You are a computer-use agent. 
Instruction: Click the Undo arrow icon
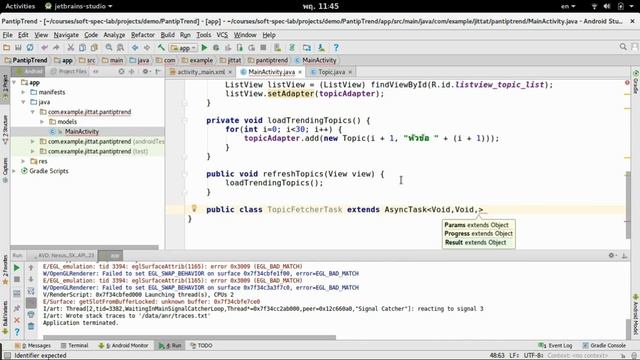pyautogui.click(x=44, y=48)
